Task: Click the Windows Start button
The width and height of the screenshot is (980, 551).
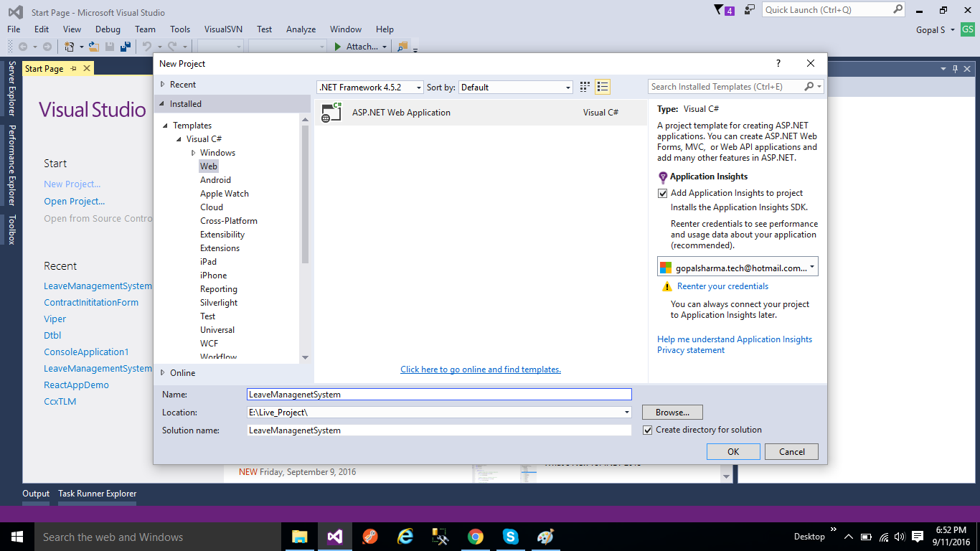Action: coord(17,537)
